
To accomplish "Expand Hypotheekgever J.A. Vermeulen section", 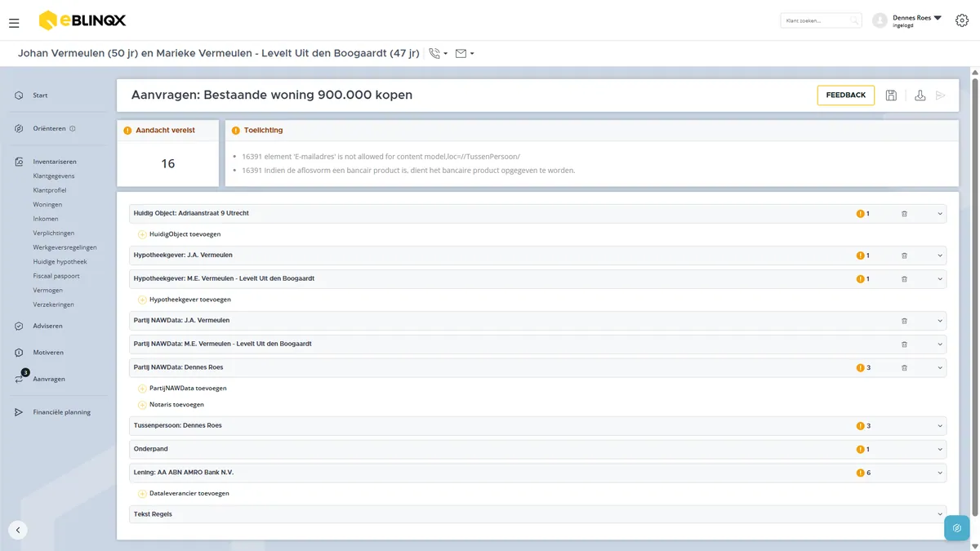I will pyautogui.click(x=940, y=256).
